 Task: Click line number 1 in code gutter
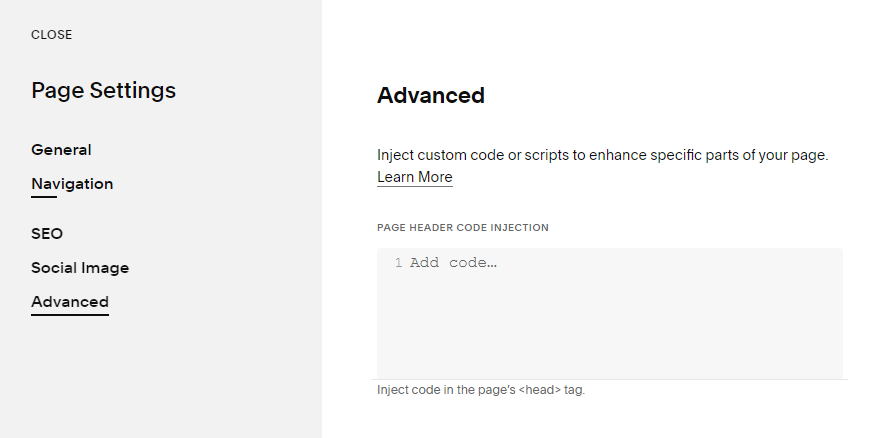click(398, 263)
